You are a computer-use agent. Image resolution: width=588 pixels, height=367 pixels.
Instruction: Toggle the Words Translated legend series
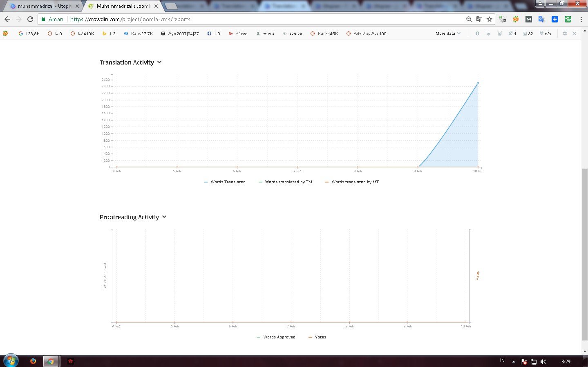[x=225, y=182]
